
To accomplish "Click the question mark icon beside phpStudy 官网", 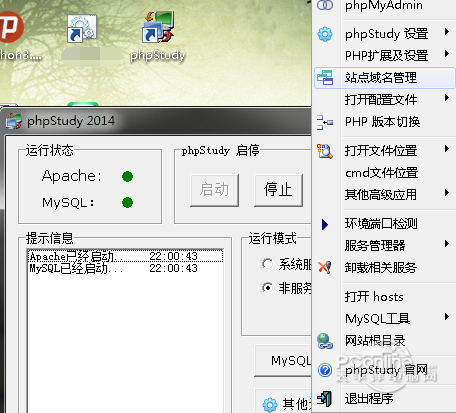I will 325,370.
